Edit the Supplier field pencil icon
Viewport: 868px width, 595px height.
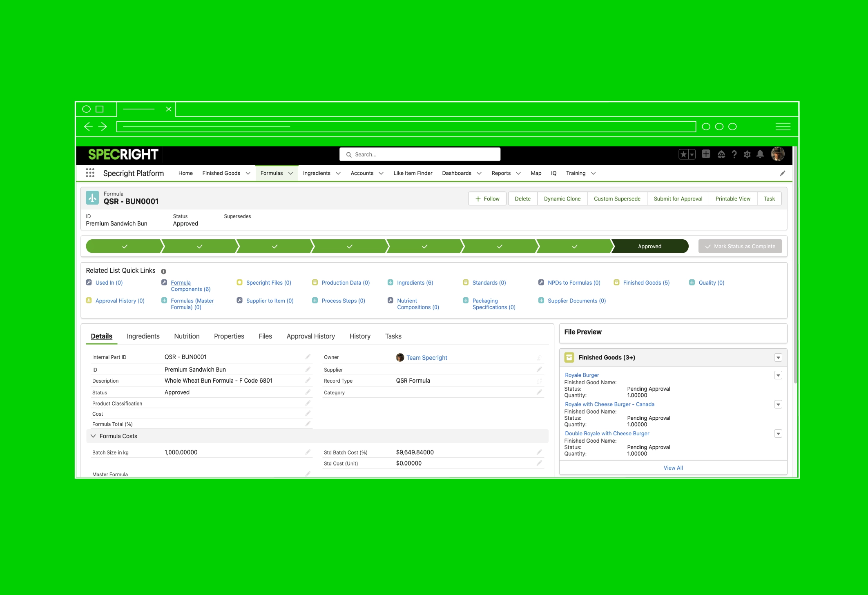[x=539, y=370]
